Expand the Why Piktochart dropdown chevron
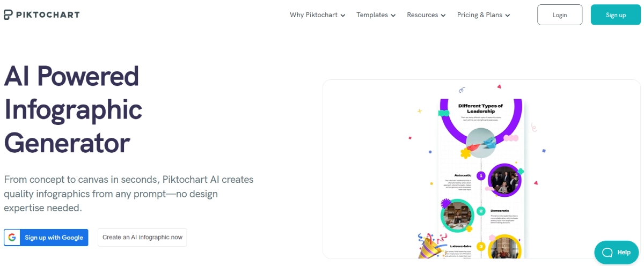The width and height of the screenshot is (644, 266). [x=343, y=16]
